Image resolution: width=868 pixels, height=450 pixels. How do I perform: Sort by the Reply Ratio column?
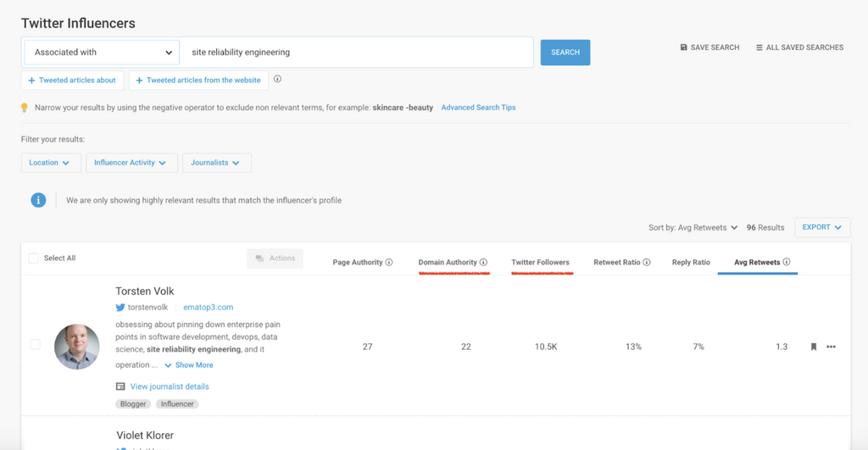691,263
